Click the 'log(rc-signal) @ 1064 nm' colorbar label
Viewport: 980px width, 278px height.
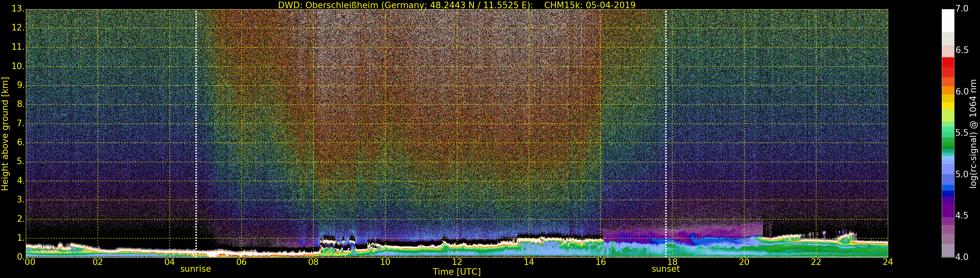click(x=973, y=134)
